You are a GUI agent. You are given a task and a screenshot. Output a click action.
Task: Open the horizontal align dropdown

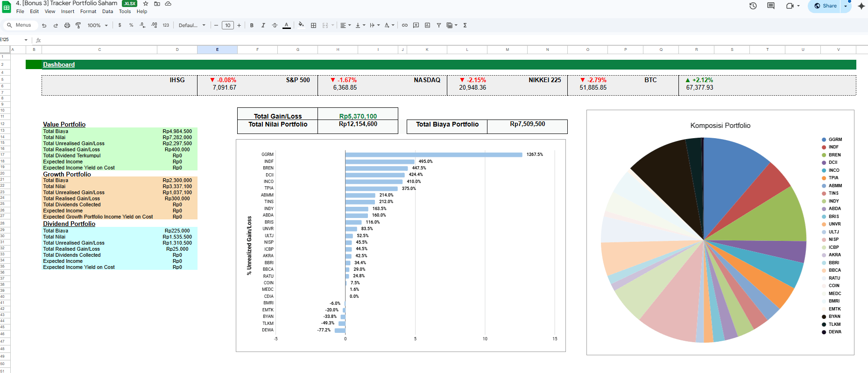[345, 25]
